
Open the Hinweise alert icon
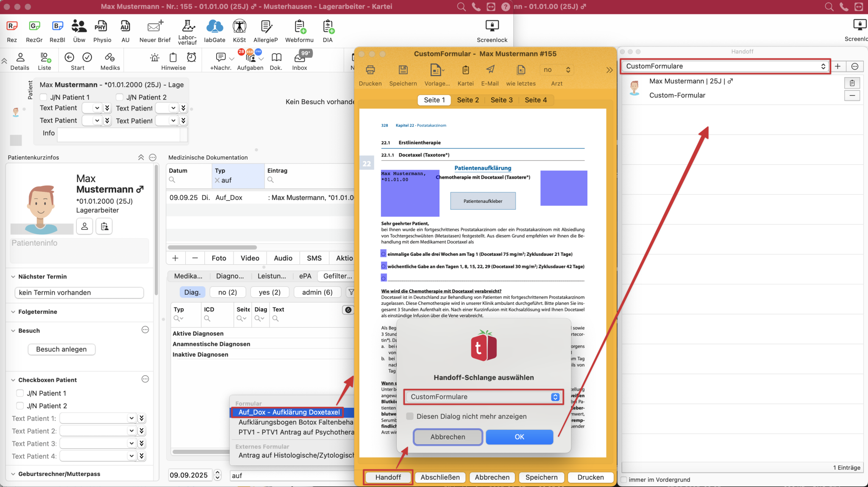(155, 57)
